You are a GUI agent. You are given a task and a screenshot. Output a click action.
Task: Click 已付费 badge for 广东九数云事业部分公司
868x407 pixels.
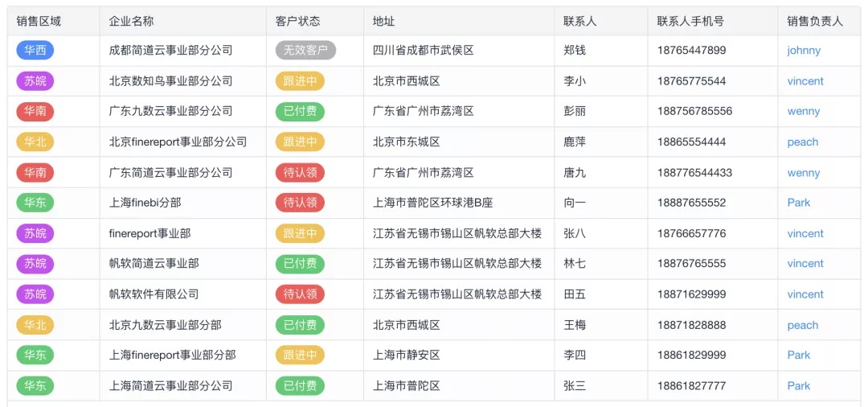[x=300, y=112]
